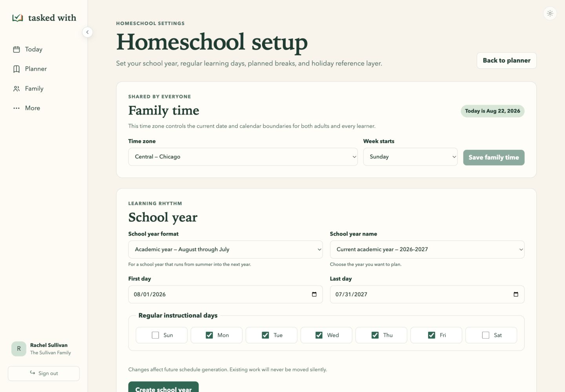Image resolution: width=565 pixels, height=392 pixels.
Task: Enable the Sat instructional day checkbox
Action: pyautogui.click(x=486, y=335)
